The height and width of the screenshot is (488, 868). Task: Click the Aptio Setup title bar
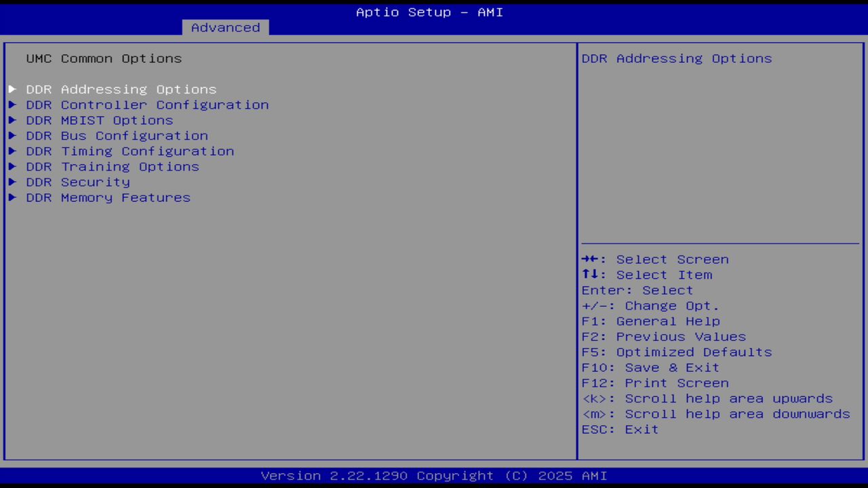pyautogui.click(x=429, y=12)
